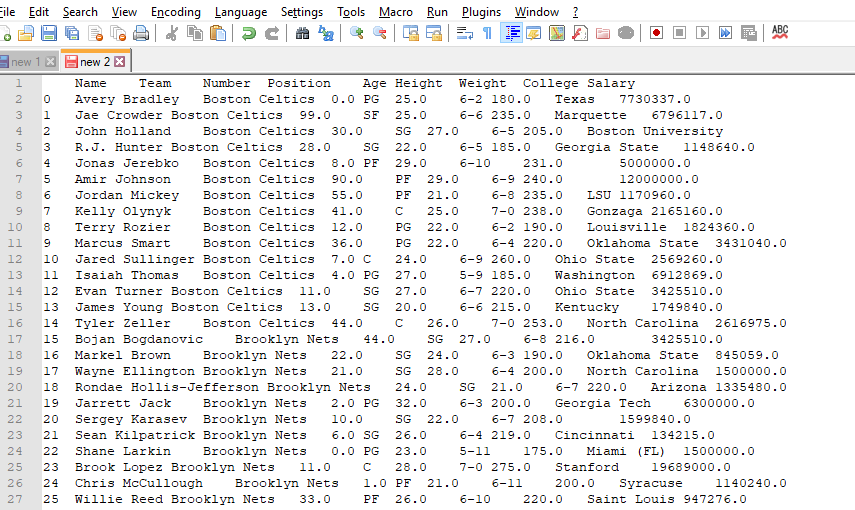855x510 pixels.
Task: Click the Save toolbar icon
Action: coord(49,33)
